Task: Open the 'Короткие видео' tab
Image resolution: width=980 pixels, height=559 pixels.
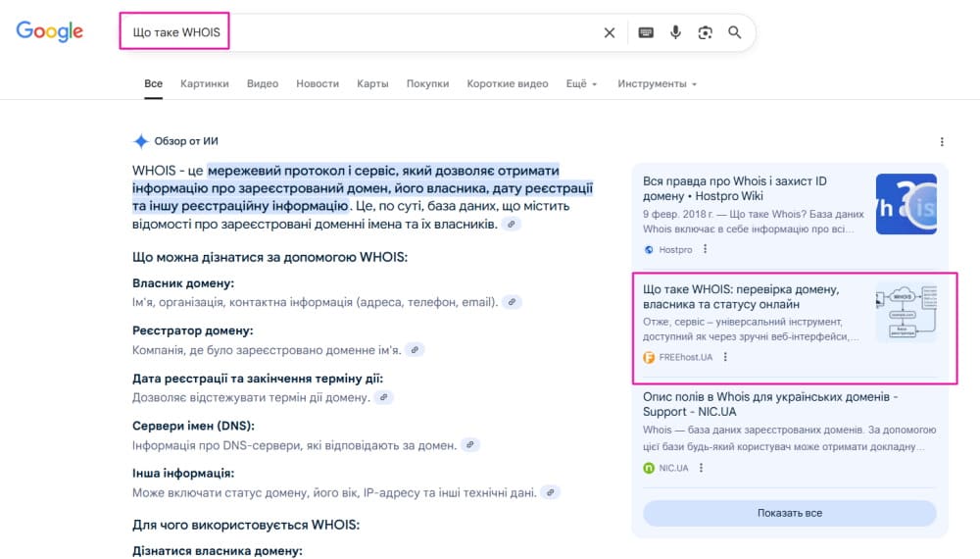Action: point(508,83)
